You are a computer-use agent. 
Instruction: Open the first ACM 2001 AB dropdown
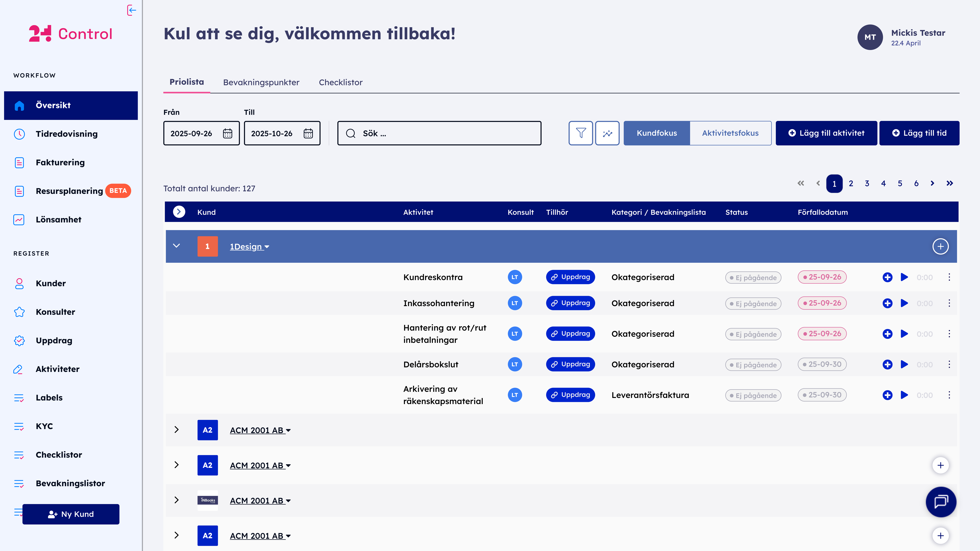pyautogui.click(x=260, y=431)
